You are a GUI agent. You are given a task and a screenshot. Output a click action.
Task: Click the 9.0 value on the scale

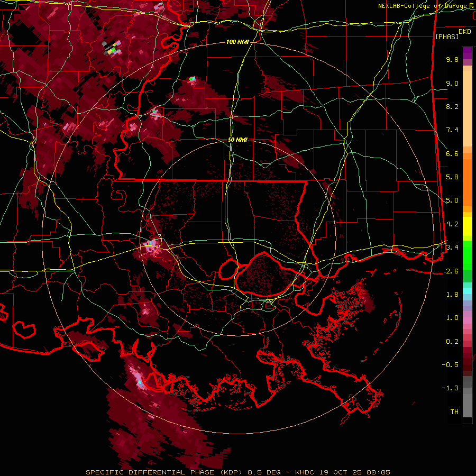point(452,83)
